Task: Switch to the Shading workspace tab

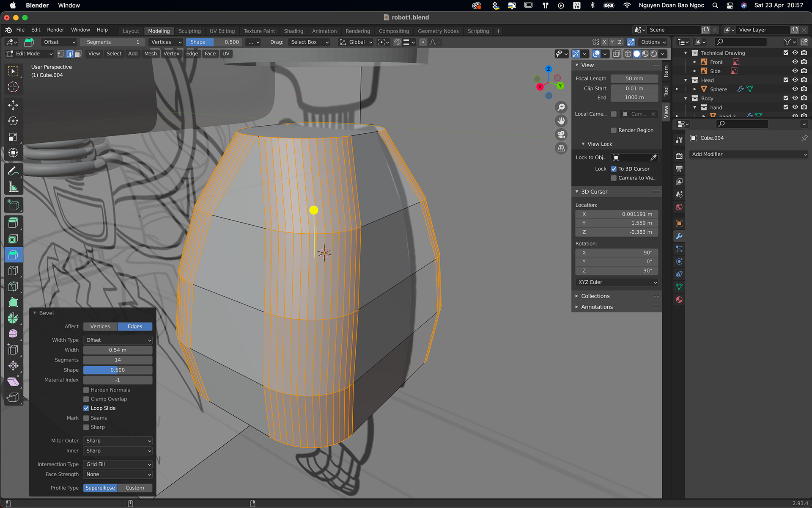Action: click(x=294, y=31)
